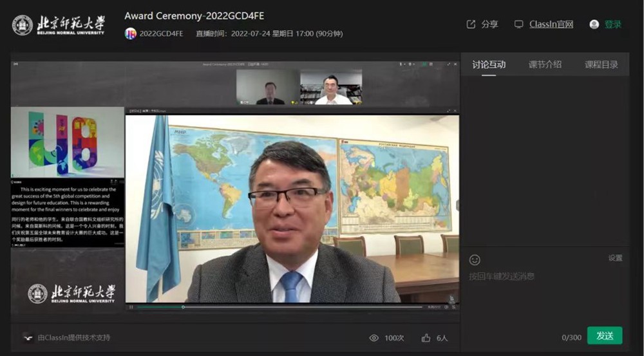This screenshot has width=644, height=356.
Task: Open the emoji smiley picker
Action: 475,260
